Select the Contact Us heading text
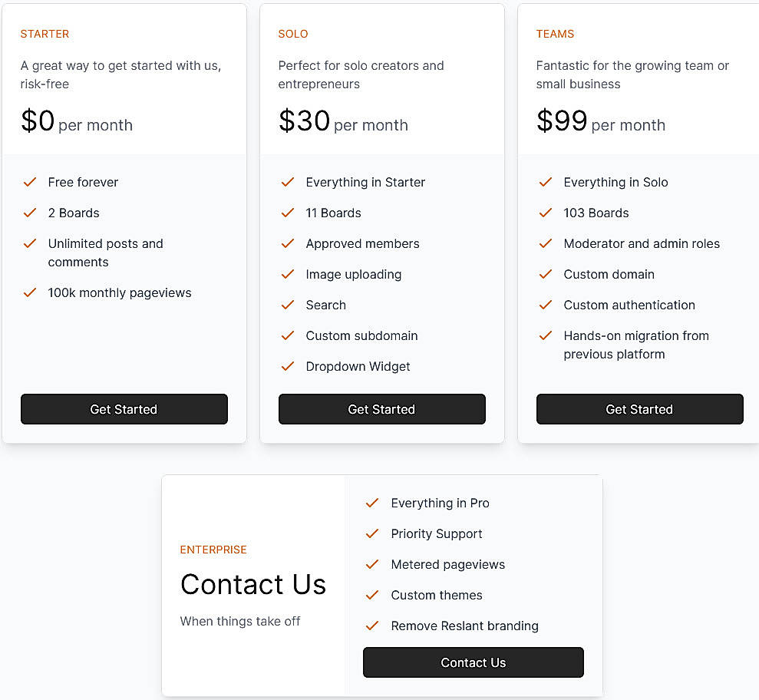759x700 pixels. [x=253, y=585]
